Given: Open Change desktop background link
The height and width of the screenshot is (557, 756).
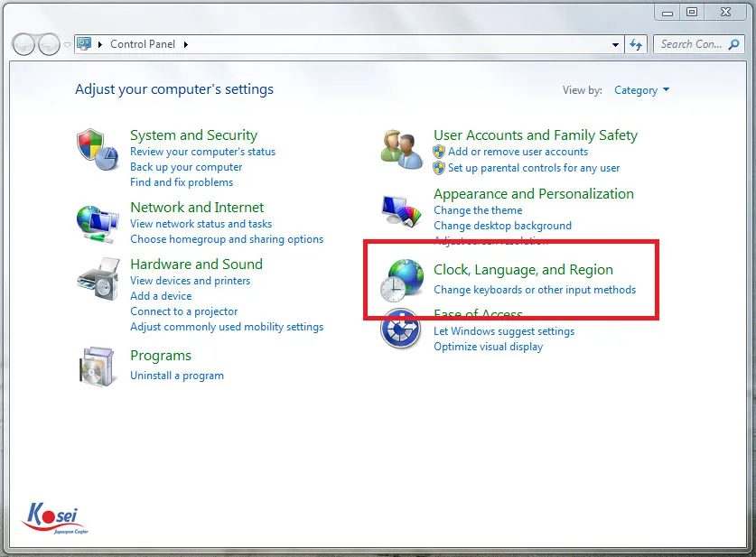Looking at the screenshot, I should click(502, 226).
